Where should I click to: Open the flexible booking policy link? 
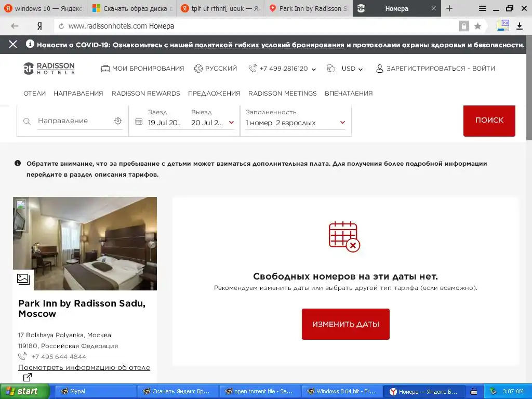coord(270,45)
